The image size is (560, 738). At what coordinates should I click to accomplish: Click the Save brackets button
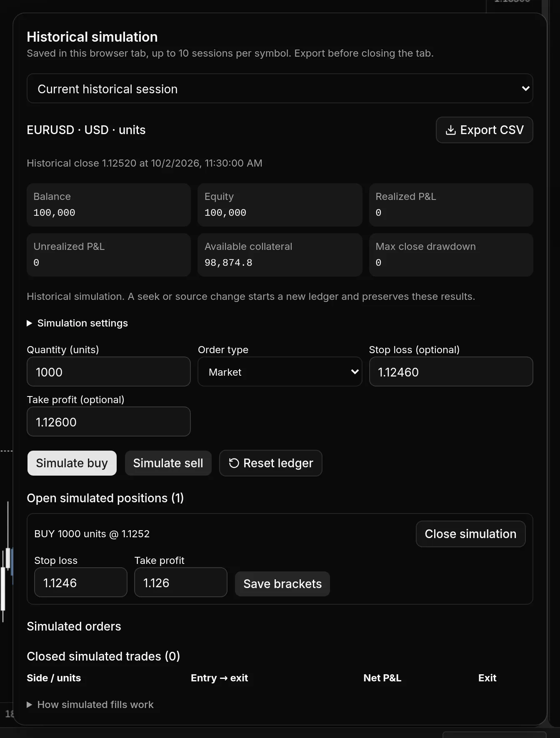282,584
